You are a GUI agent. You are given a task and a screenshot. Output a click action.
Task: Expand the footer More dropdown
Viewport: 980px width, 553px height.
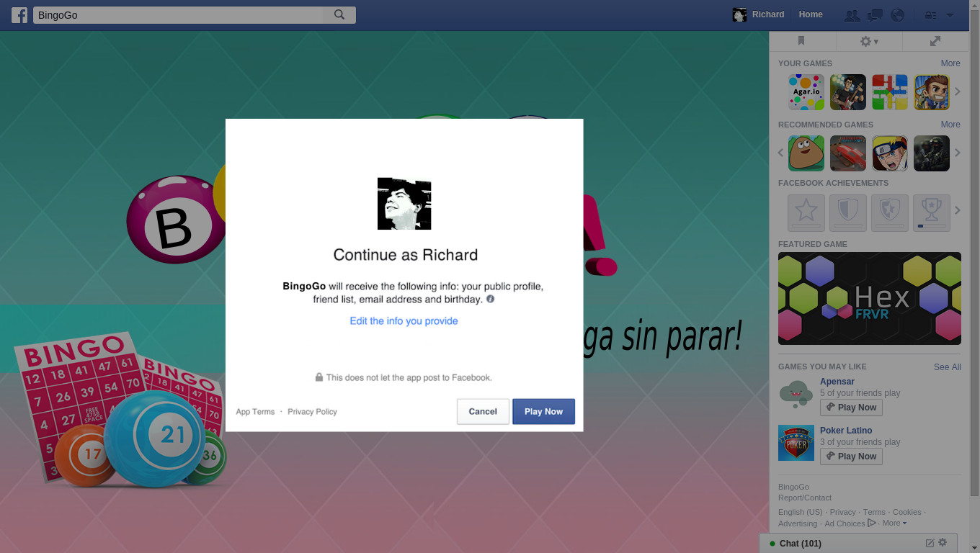(x=894, y=523)
